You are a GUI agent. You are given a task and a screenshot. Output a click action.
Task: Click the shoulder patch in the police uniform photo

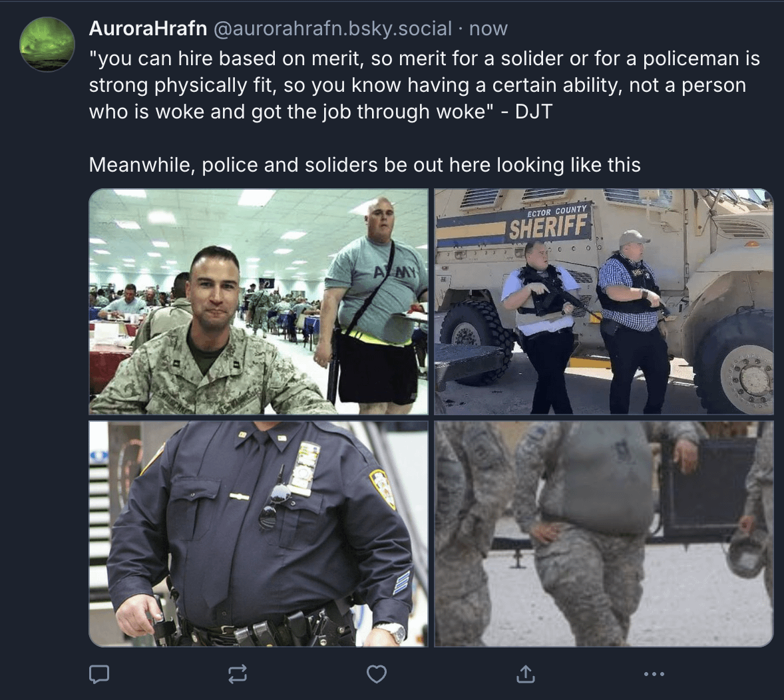pos(383,488)
